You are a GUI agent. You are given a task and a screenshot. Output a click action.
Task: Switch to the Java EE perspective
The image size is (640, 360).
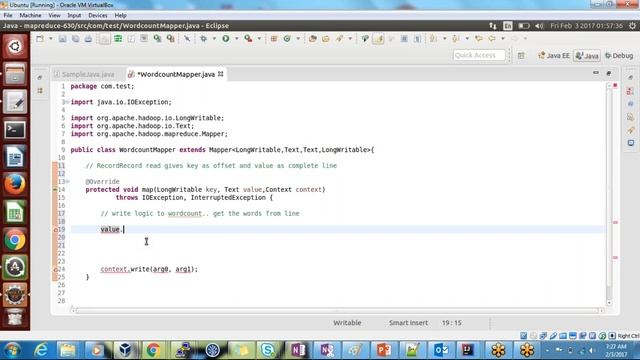pyautogui.click(x=554, y=56)
